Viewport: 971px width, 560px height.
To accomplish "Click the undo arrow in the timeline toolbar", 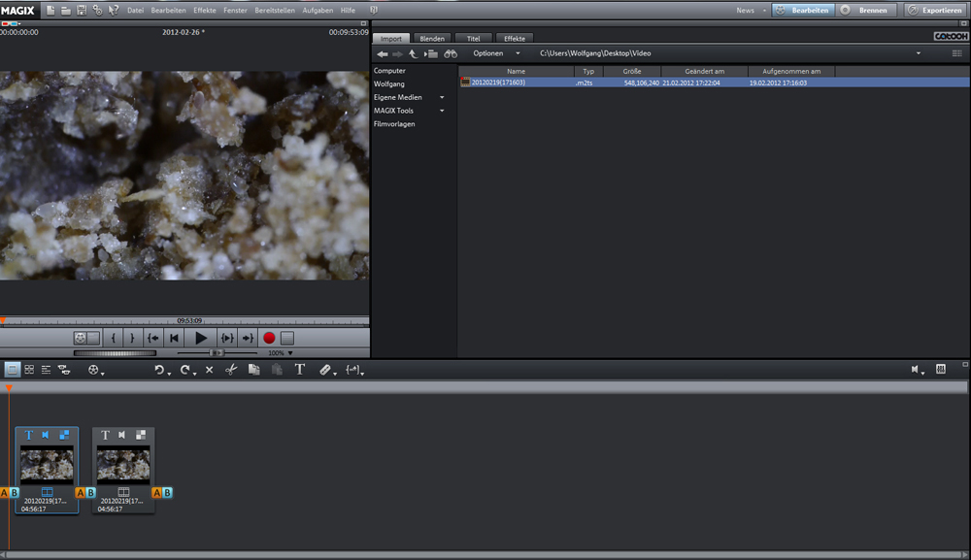I will point(159,370).
